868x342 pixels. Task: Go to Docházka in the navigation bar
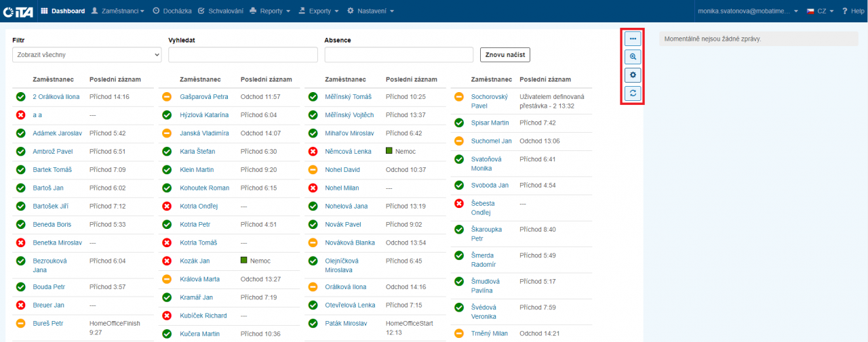point(172,11)
